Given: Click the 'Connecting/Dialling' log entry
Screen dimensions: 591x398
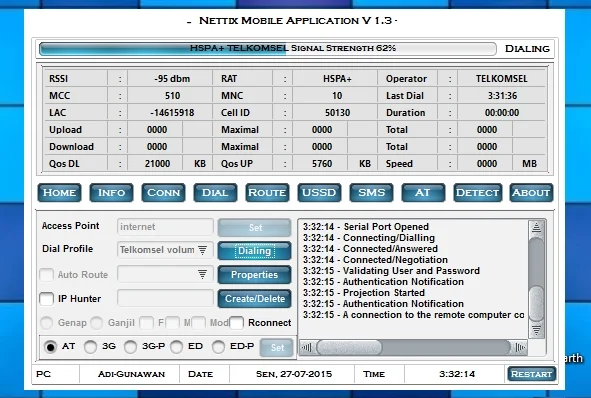Looking at the screenshot, I should 369,238.
